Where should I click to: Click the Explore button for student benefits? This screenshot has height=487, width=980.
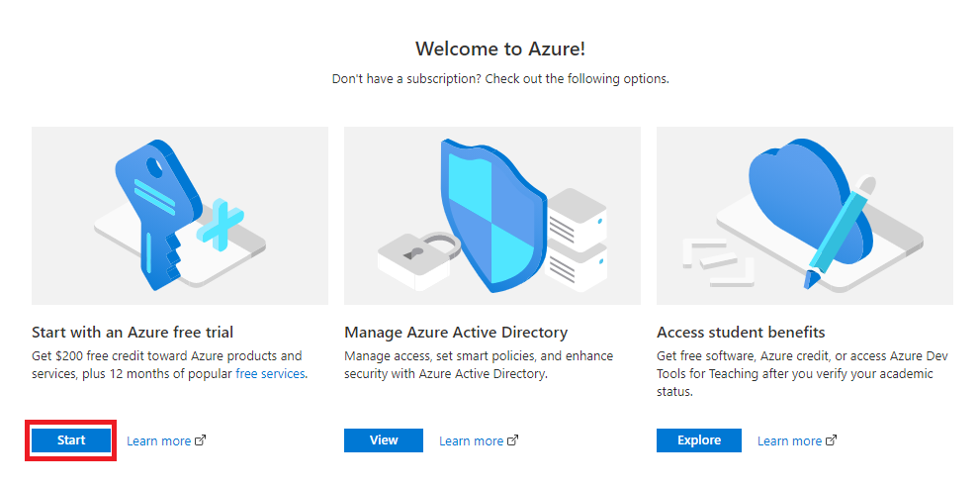[699, 440]
